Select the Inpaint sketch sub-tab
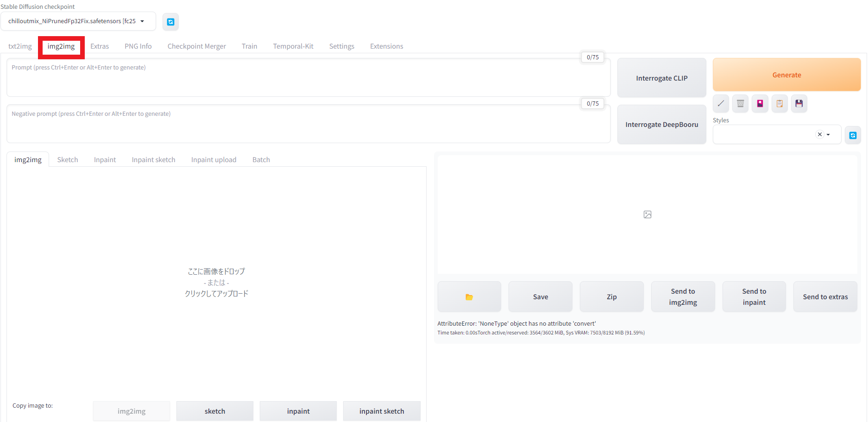868x422 pixels. pos(153,160)
